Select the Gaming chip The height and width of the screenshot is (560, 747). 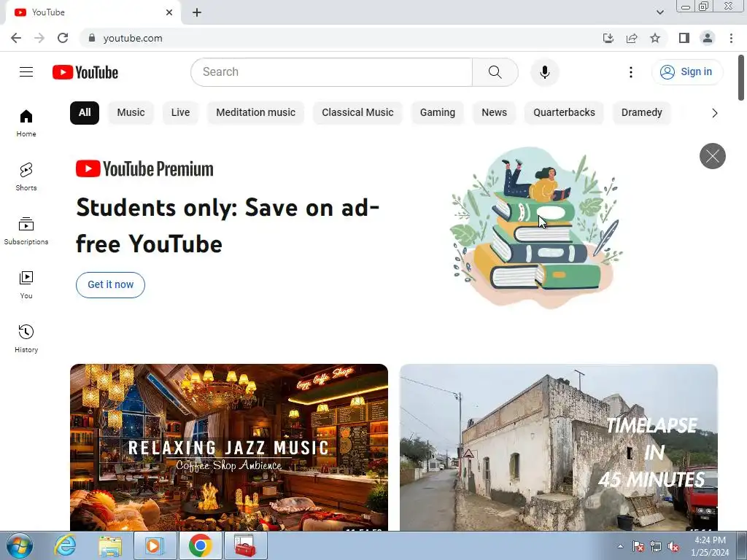438,113
